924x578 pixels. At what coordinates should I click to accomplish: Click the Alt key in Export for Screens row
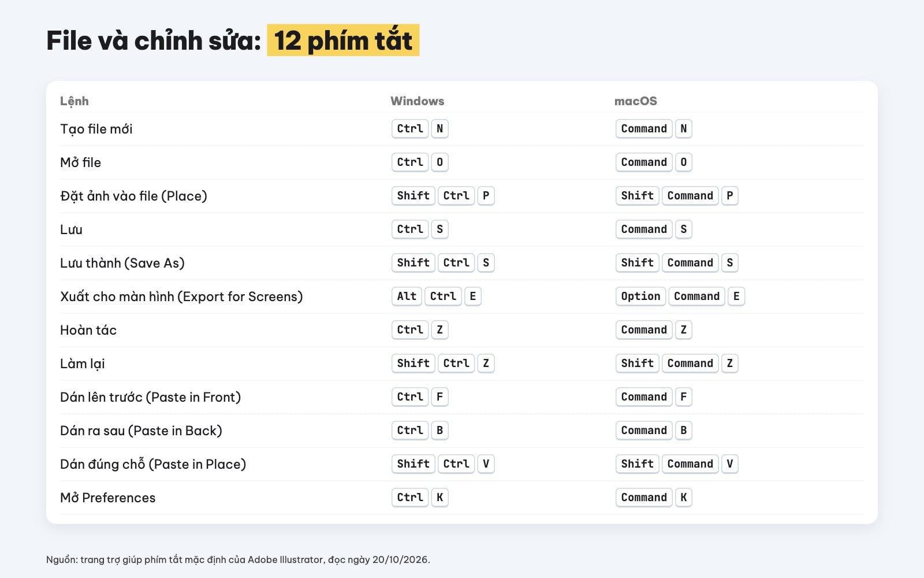click(407, 297)
